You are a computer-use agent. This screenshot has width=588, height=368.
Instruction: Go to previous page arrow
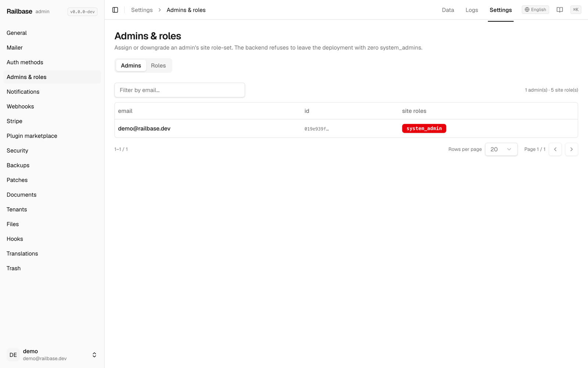(555, 149)
